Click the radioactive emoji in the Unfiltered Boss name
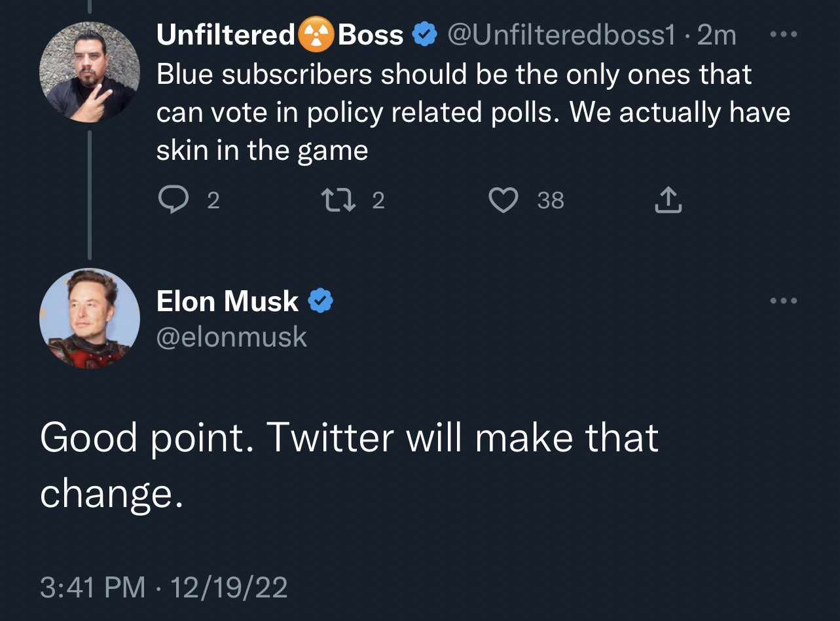 [317, 35]
